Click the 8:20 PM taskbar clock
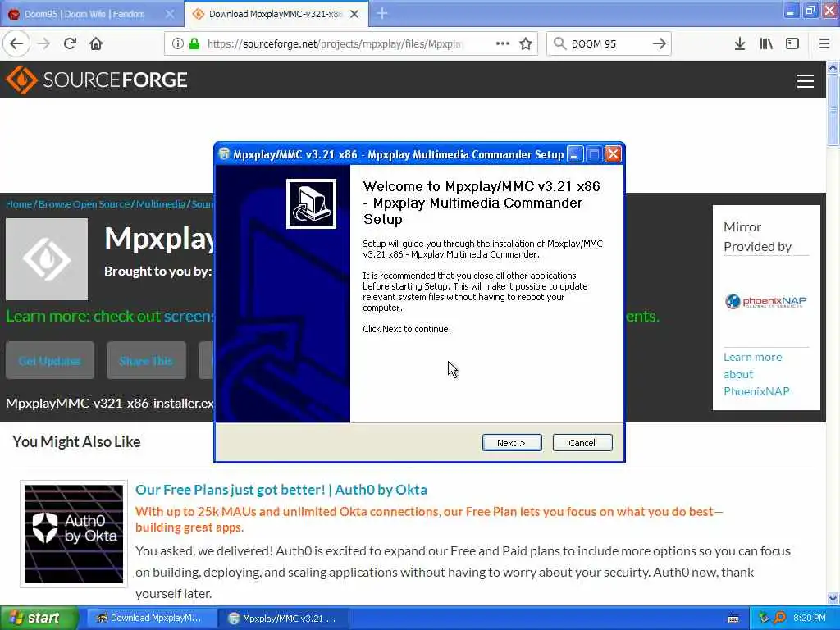The image size is (840, 630). coord(810,619)
